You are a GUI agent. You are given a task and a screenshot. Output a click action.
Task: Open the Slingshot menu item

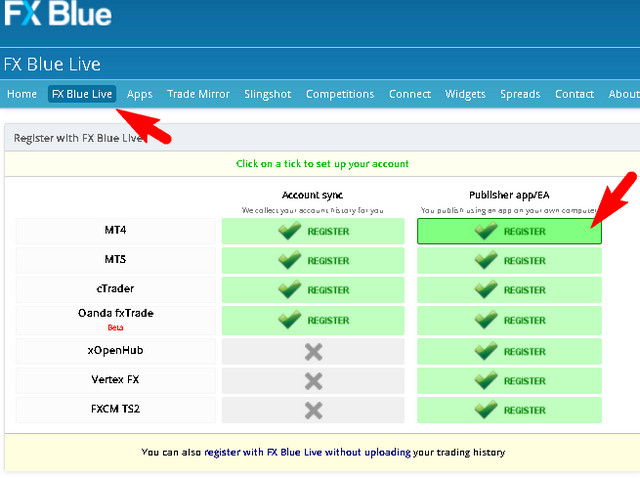(268, 94)
